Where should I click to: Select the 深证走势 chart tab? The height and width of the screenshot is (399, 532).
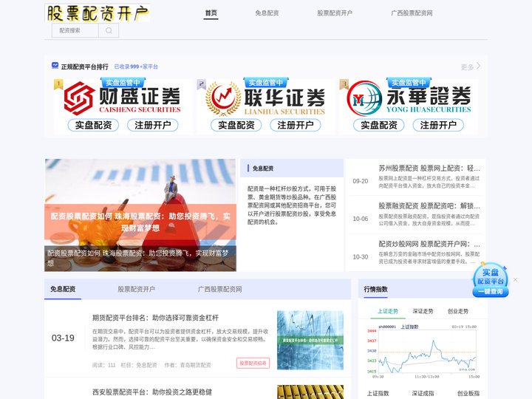pos(423,311)
